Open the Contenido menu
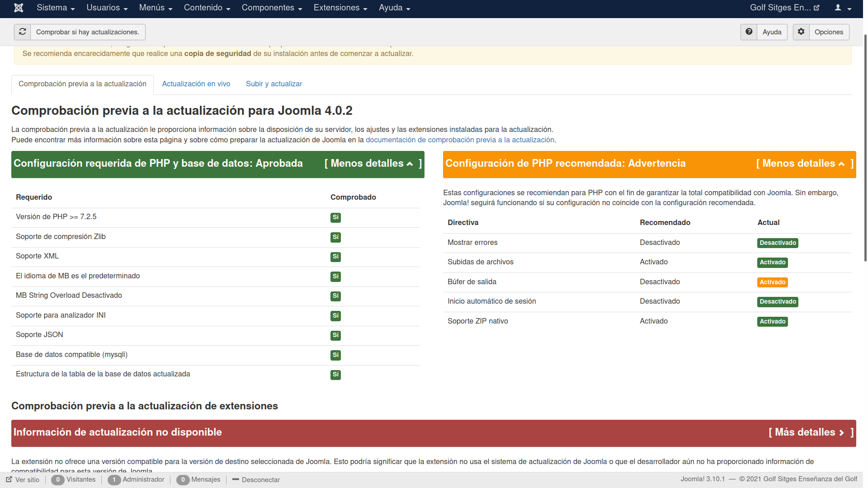 click(207, 8)
